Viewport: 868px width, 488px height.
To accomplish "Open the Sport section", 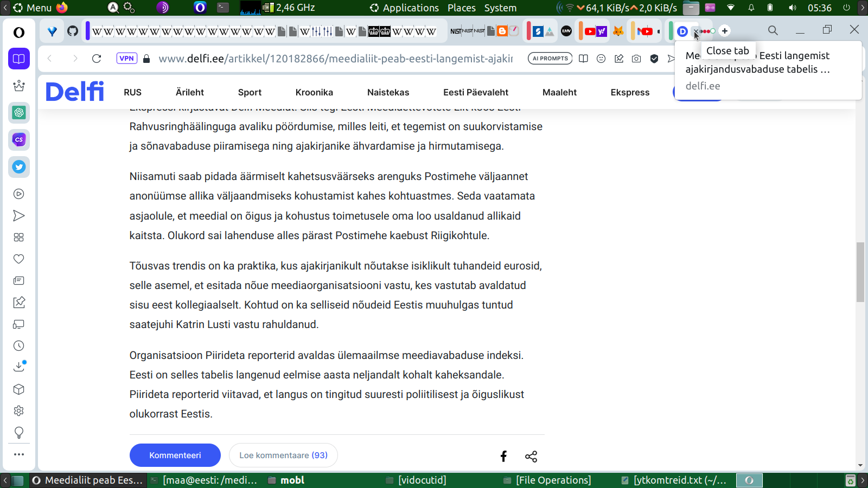I will pyautogui.click(x=250, y=92).
